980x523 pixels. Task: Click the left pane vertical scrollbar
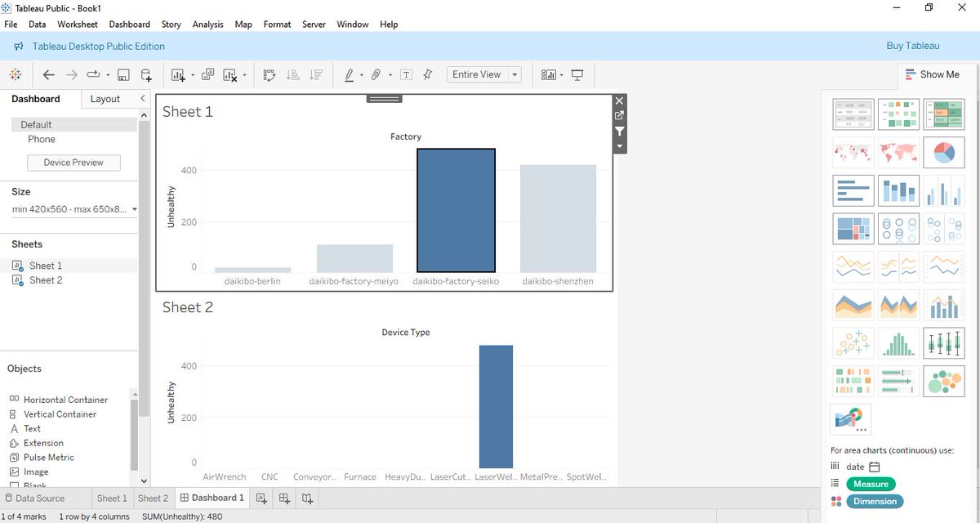coord(144,270)
